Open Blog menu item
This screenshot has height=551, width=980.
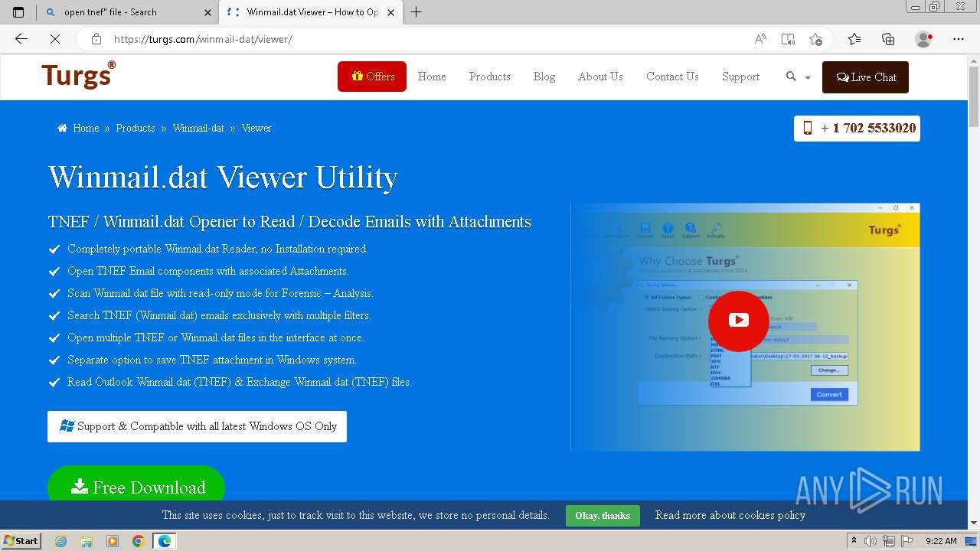544,77
